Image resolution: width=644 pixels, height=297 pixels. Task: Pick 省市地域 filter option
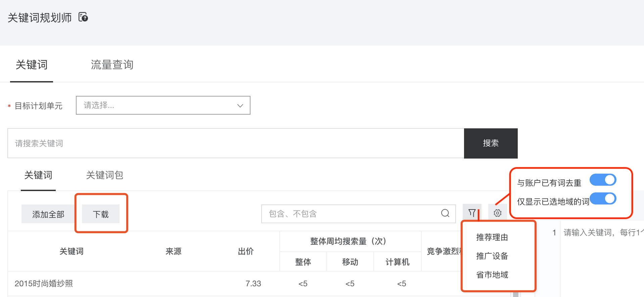click(492, 275)
